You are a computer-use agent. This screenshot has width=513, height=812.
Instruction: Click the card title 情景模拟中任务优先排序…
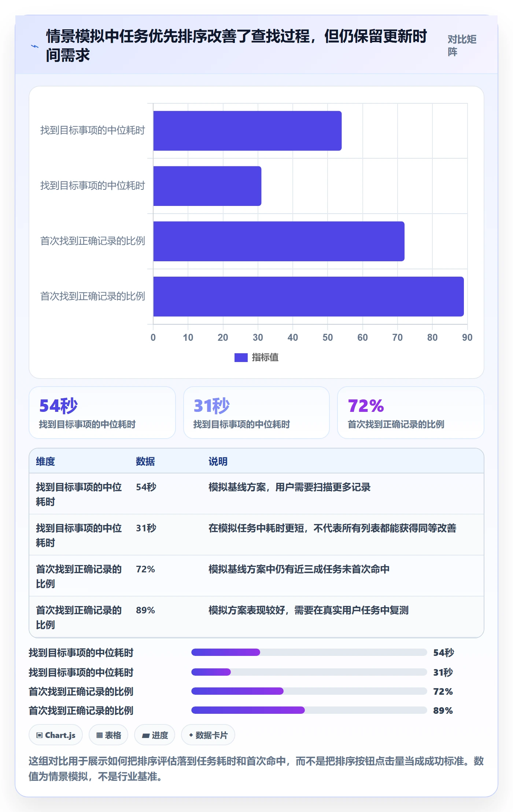[236, 45]
